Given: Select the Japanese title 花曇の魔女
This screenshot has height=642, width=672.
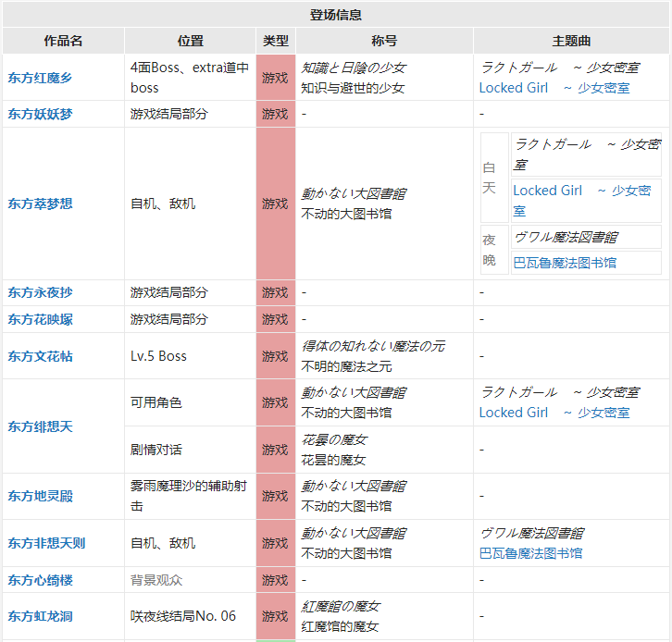Looking at the screenshot, I should coord(334,439).
